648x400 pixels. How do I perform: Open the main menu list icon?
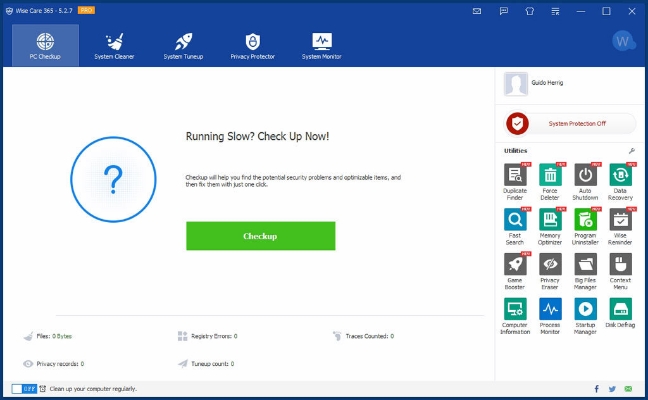(555, 11)
